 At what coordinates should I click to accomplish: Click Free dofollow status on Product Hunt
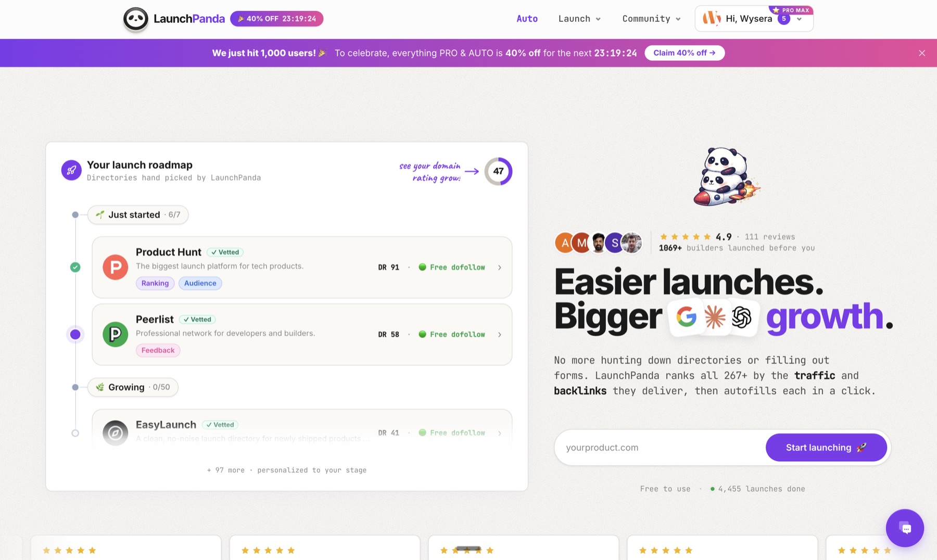coord(452,267)
